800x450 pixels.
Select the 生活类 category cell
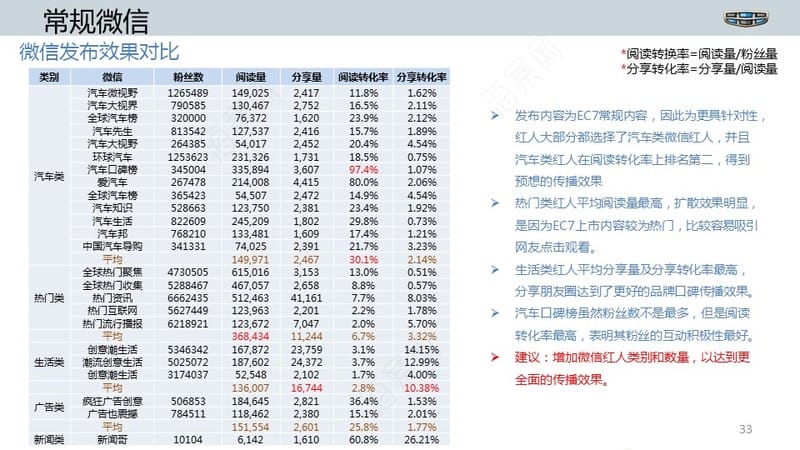[x=49, y=362]
